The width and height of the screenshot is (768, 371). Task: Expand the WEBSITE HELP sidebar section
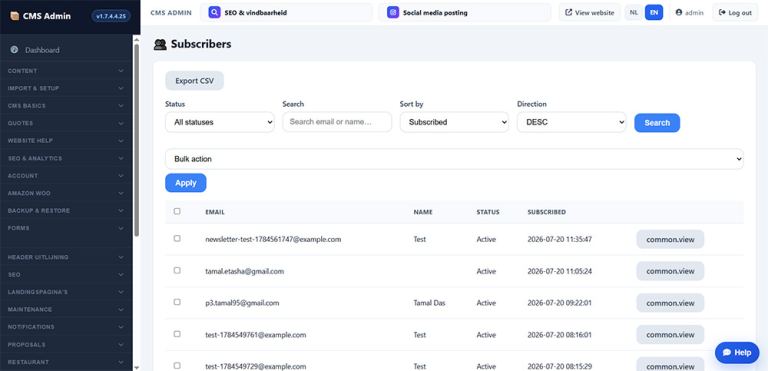coord(66,141)
